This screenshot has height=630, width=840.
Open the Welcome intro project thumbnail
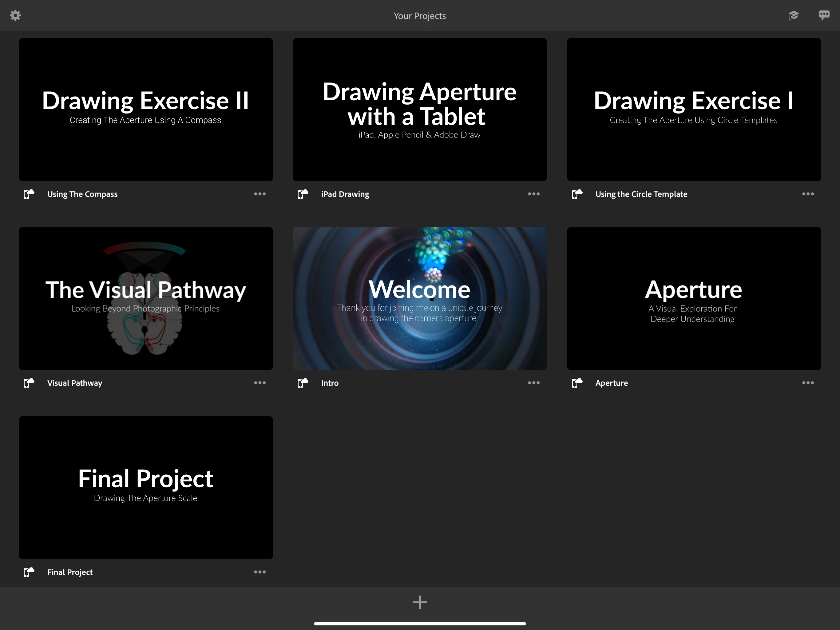420,298
